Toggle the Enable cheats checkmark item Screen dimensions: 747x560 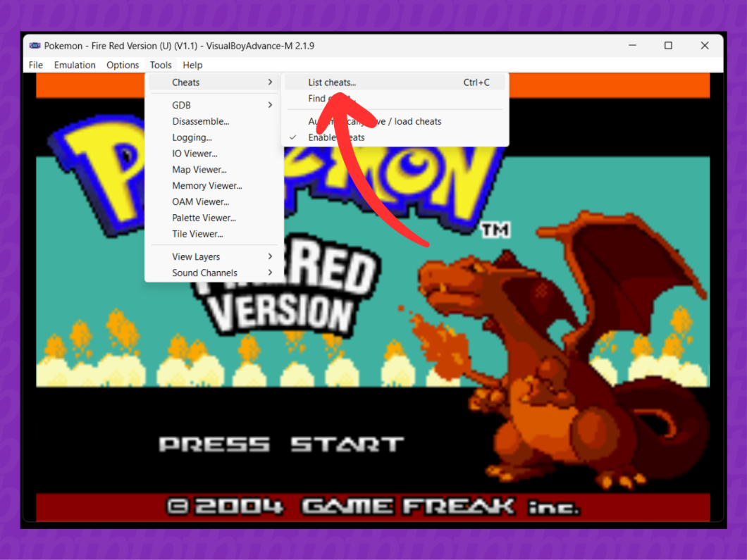click(395, 137)
